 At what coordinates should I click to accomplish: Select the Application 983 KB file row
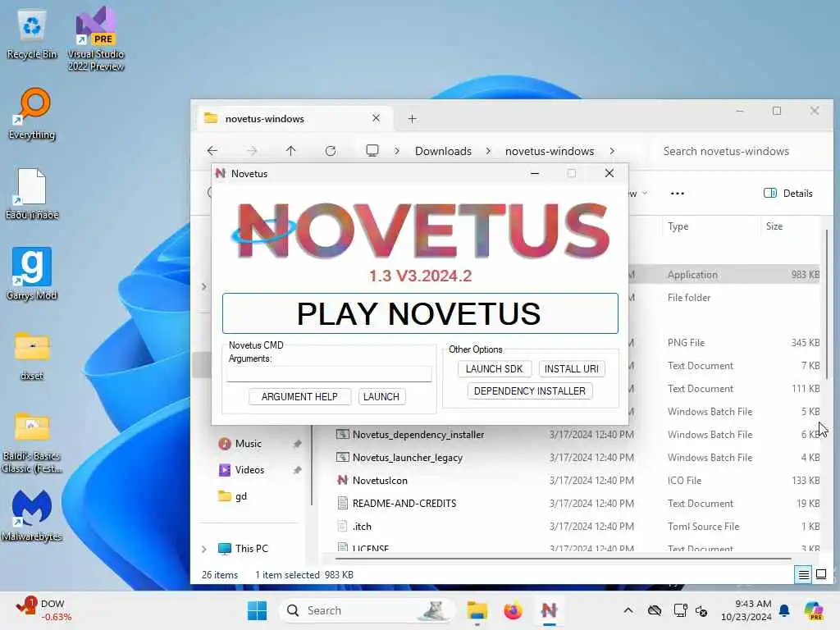coord(724,274)
